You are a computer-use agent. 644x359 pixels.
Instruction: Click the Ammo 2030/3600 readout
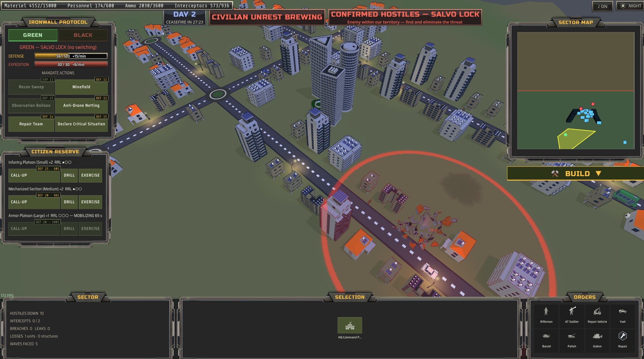(x=144, y=6)
